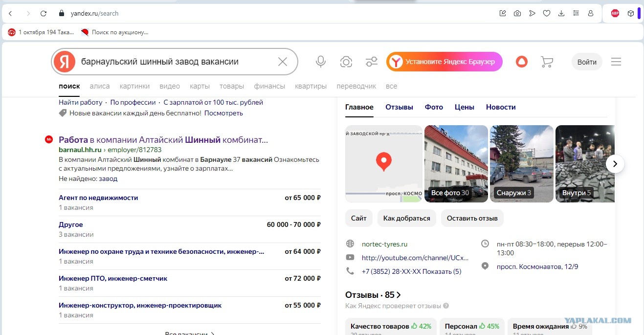Select the Цены tab in company card
Viewport: 644px width, 335px height.
point(465,107)
